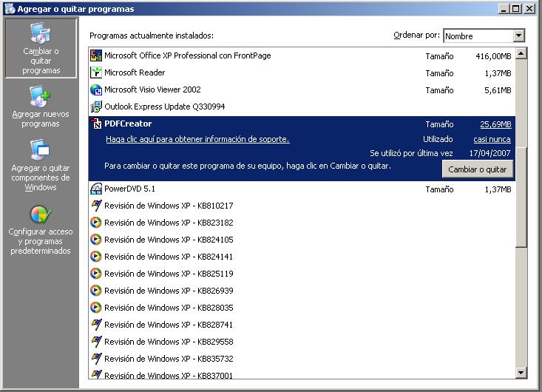Click the PDFCreator icon
Screen dimensions: 542x392
point(96,124)
